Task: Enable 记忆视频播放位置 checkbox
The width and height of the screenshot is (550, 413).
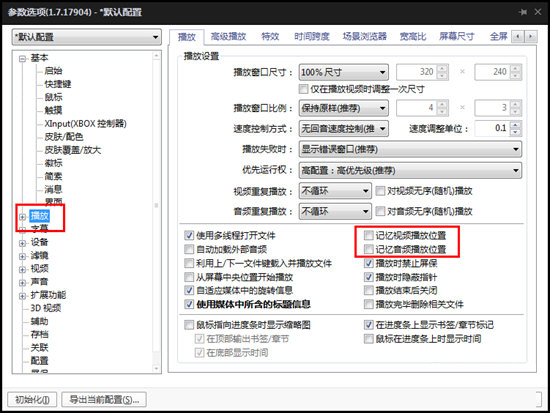Action: pyautogui.click(x=368, y=235)
